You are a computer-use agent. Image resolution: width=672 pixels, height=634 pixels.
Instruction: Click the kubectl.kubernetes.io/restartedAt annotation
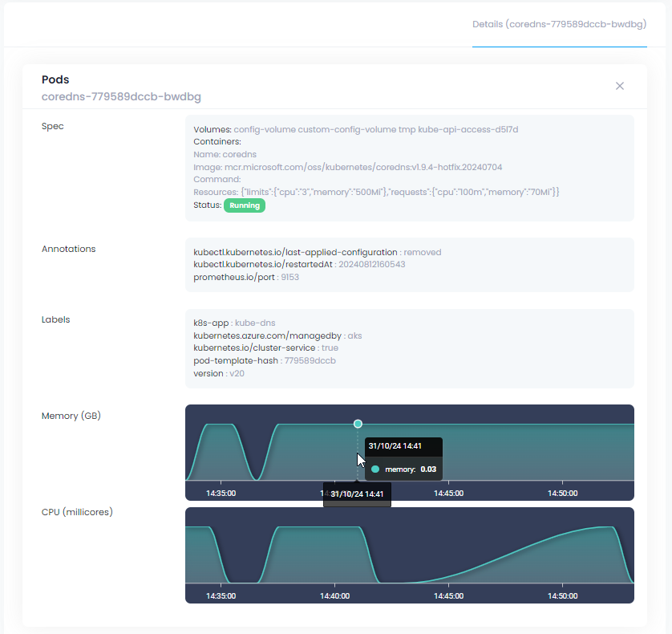tap(299, 265)
